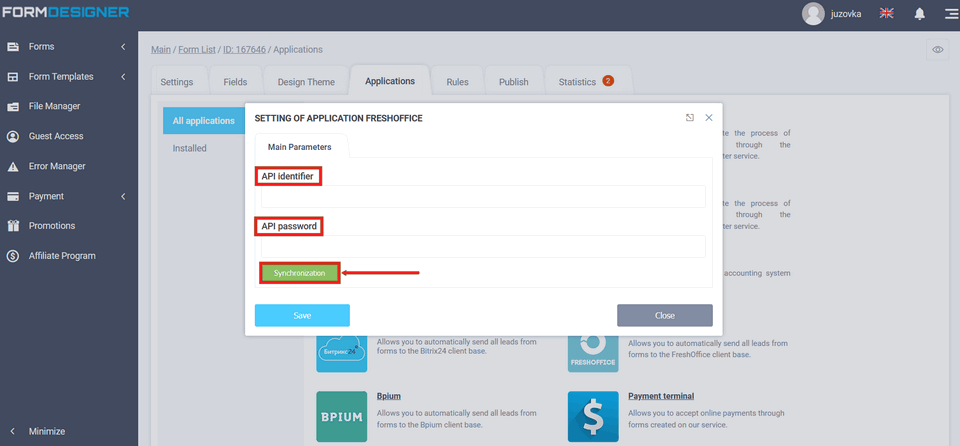The image size is (960, 446).
Task: Open the Design Theme tab
Action: click(306, 82)
